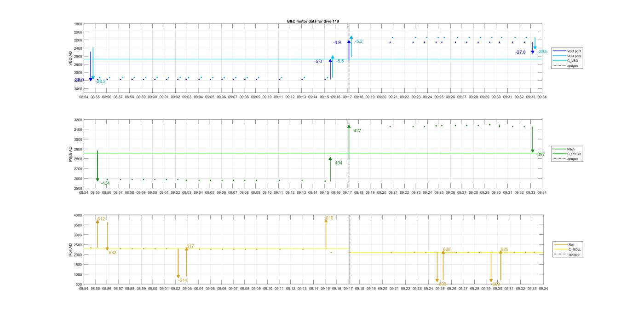Image resolution: width=644 pixels, height=319 pixels.
Task: Click the "09:17" tick under Pitch plot
Action: click(347, 192)
